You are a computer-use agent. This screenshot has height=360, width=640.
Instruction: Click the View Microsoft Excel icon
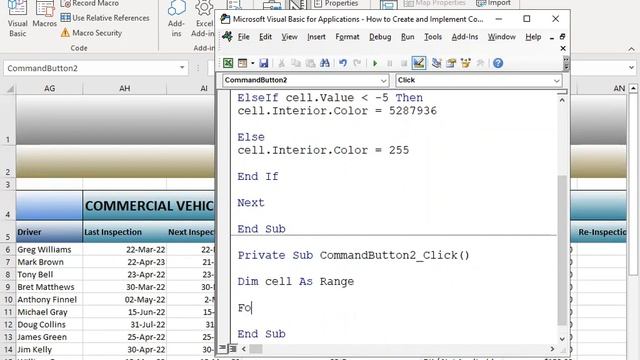(x=228, y=63)
